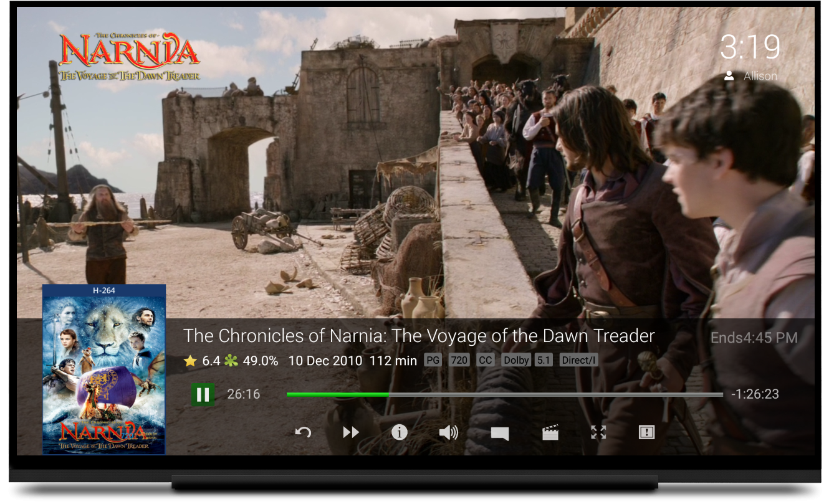Click the "112 min" runtime

(393, 360)
